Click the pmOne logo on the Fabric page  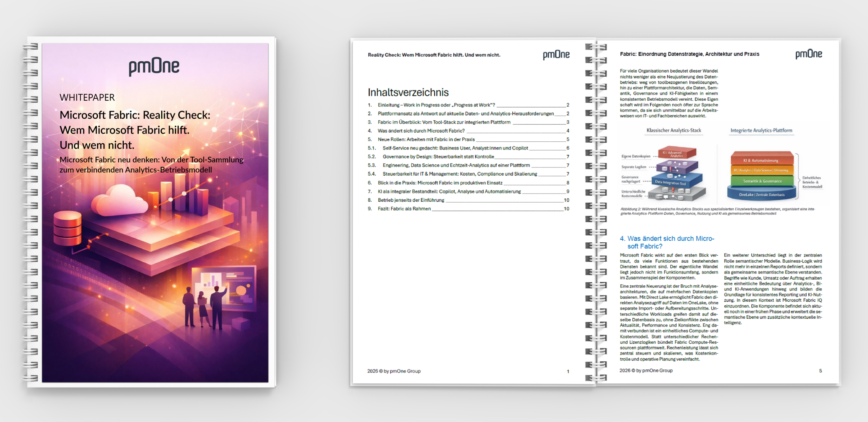pyautogui.click(x=809, y=54)
